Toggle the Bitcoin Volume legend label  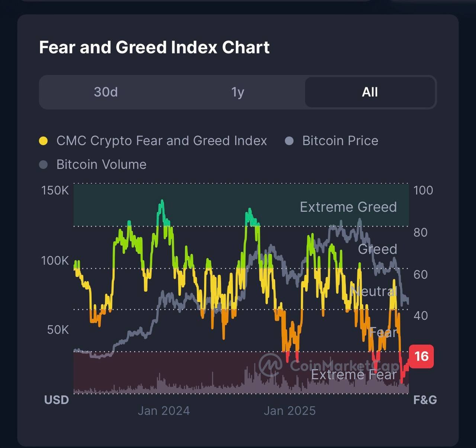[x=101, y=165]
